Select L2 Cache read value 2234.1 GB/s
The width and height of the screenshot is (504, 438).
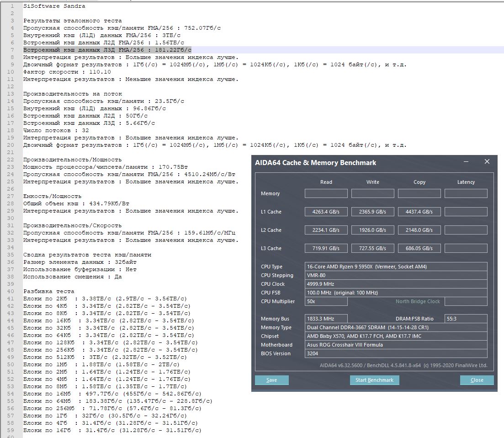[326, 230]
